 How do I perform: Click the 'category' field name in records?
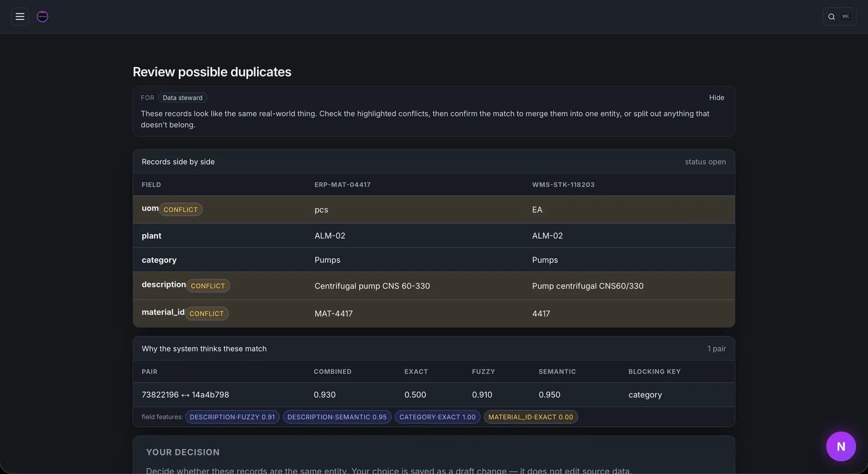(x=159, y=260)
